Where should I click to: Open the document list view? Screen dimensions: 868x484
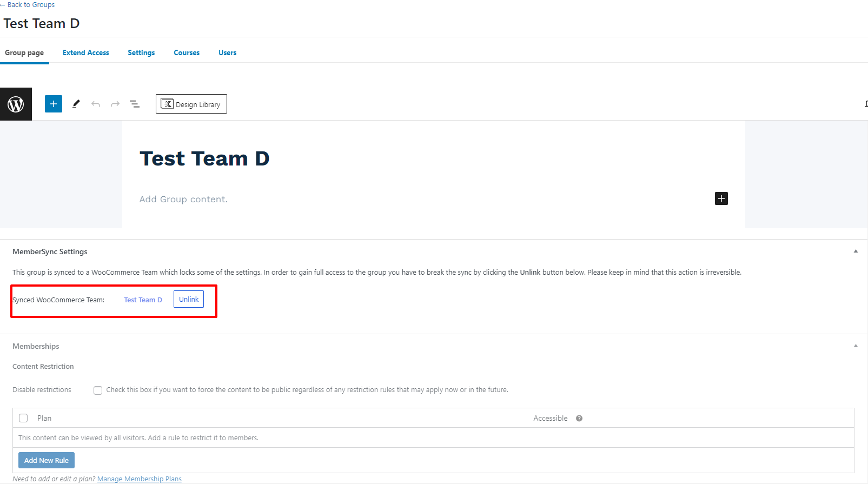tap(135, 104)
